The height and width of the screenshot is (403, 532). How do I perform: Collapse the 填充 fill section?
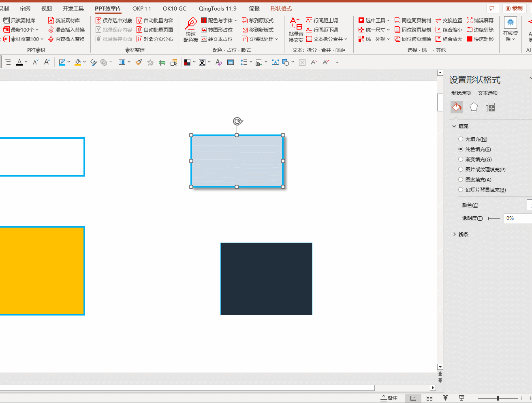[x=460, y=126]
